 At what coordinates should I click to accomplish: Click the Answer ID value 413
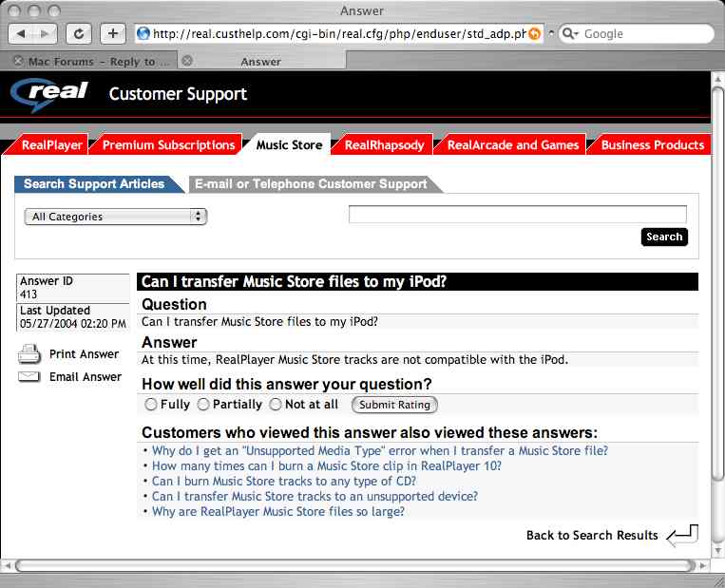point(29,294)
